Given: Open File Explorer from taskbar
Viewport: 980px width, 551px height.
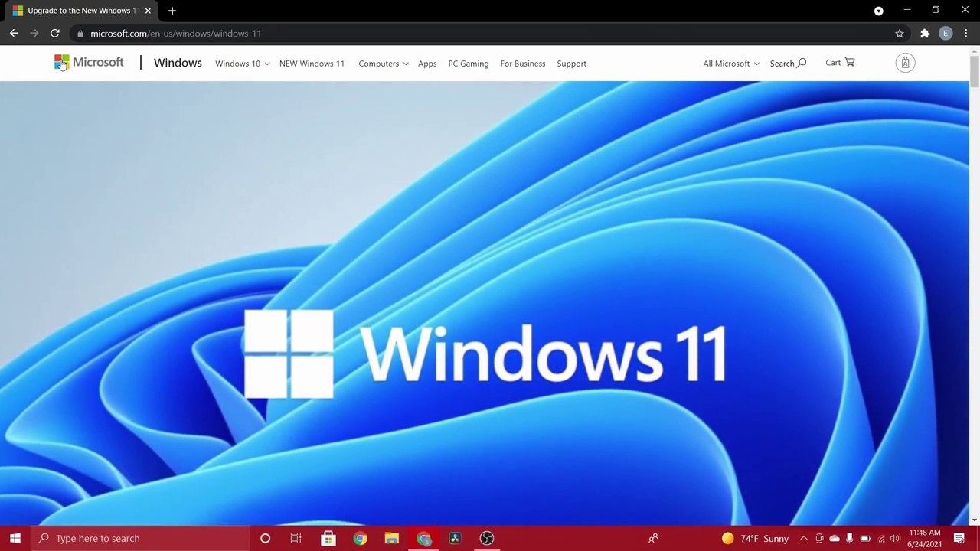Looking at the screenshot, I should (391, 538).
